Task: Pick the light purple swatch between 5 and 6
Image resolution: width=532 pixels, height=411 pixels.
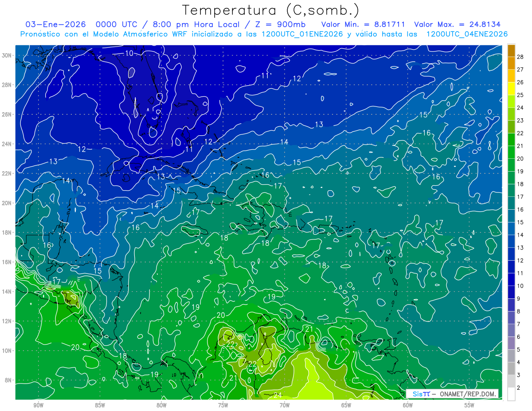Action: (511, 343)
